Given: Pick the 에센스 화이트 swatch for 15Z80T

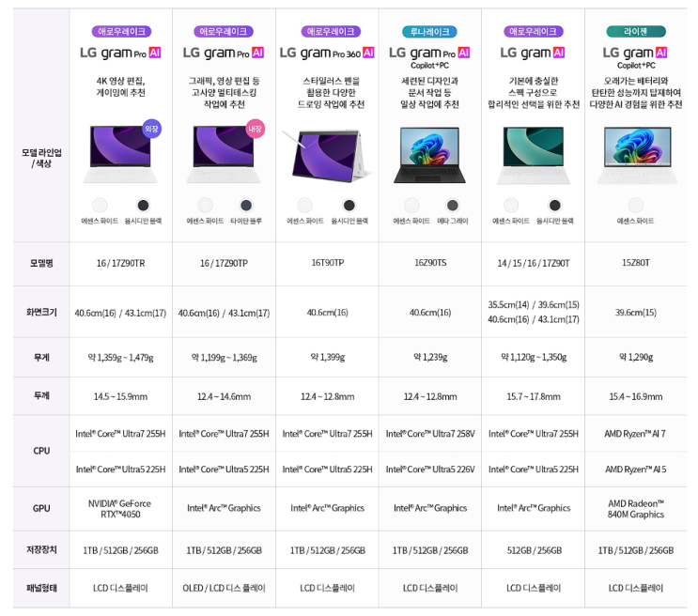Looking at the screenshot, I should point(636,206).
